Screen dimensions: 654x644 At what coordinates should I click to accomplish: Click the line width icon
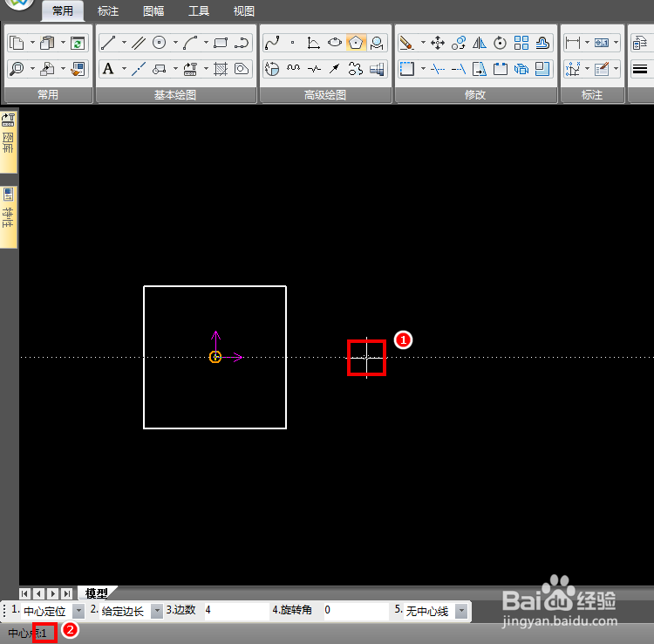640,68
